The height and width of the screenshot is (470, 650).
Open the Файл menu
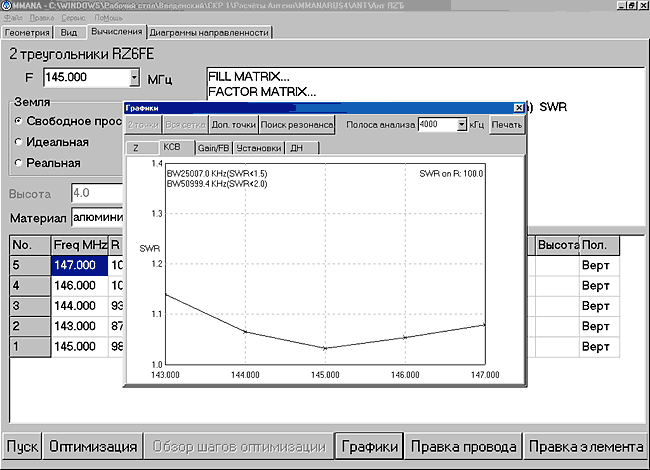click(x=13, y=18)
